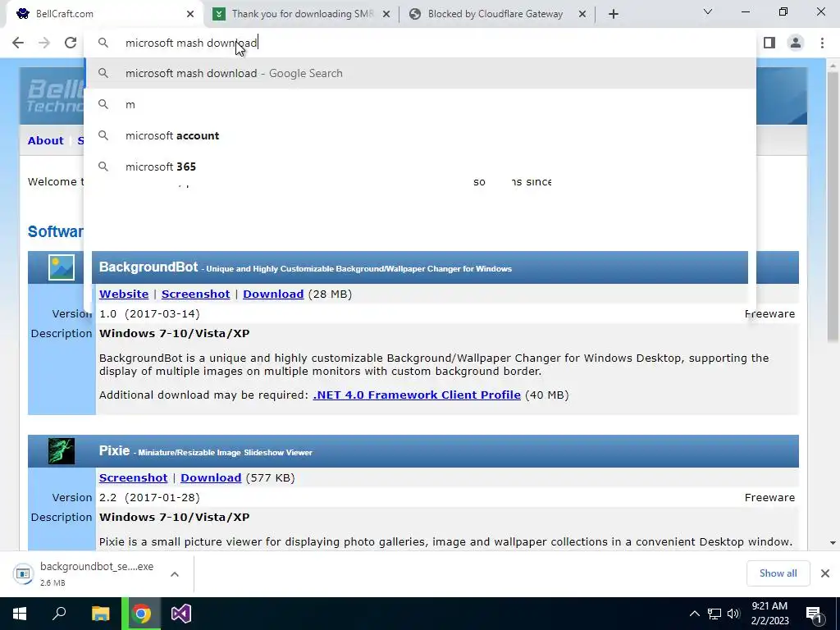Click the search icon beside 'microsoft 365'
This screenshot has height=630, width=840.
[x=103, y=167]
